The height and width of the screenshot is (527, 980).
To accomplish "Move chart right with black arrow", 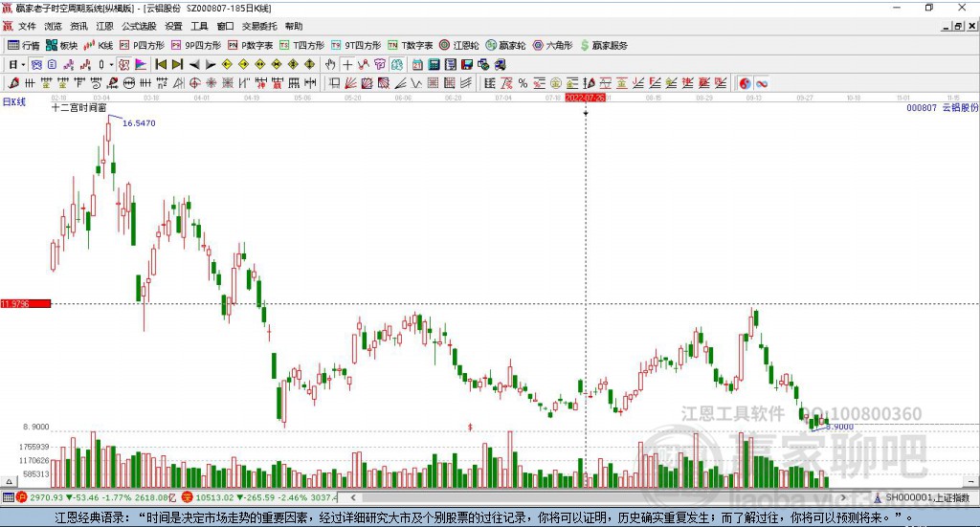I will click(x=211, y=64).
